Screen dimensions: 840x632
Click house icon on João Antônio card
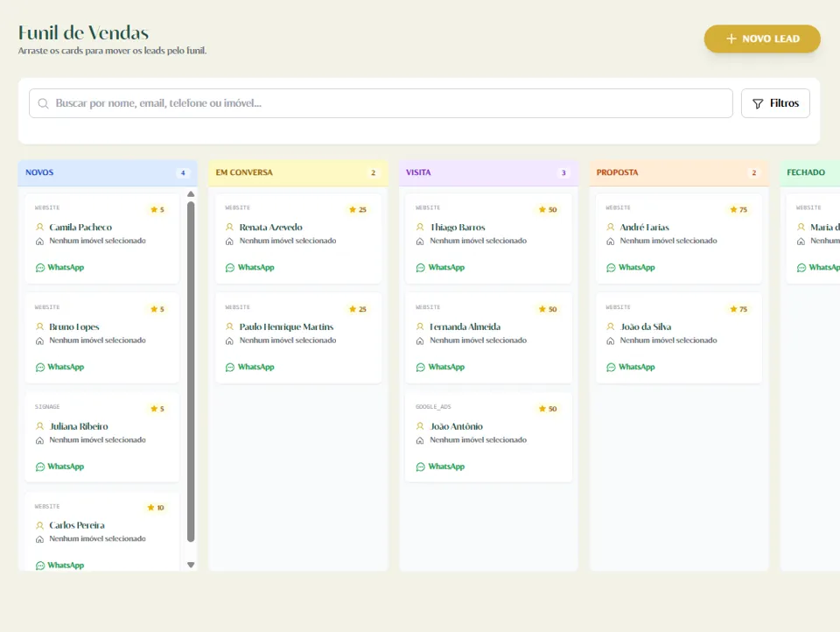pos(420,440)
